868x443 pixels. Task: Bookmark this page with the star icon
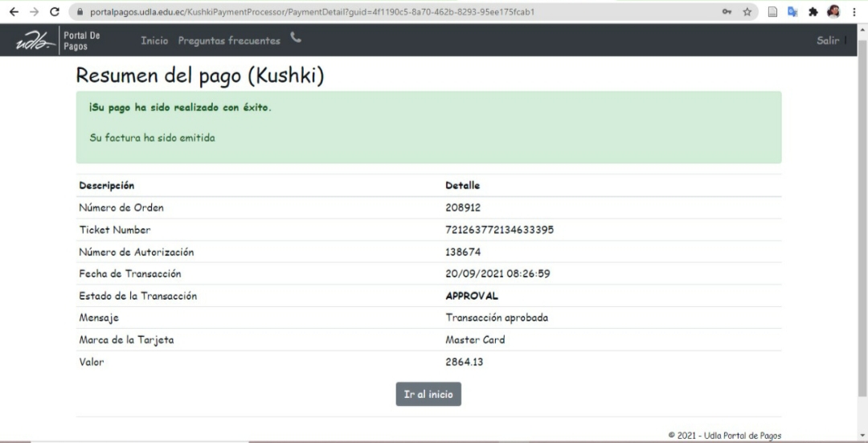(x=747, y=12)
